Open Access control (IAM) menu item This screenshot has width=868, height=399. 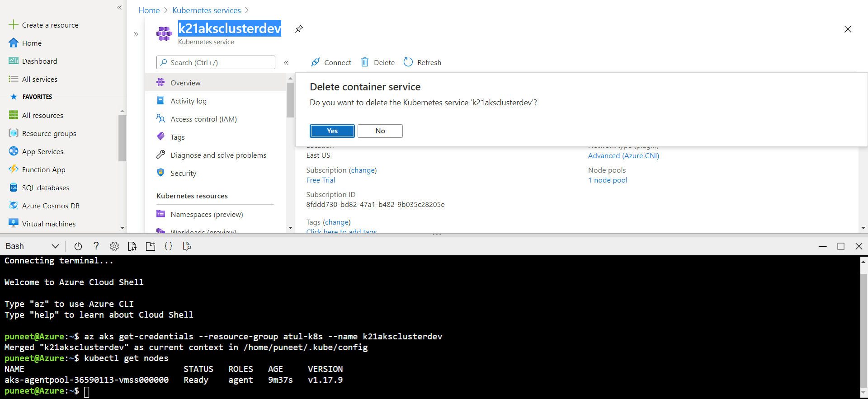(203, 119)
